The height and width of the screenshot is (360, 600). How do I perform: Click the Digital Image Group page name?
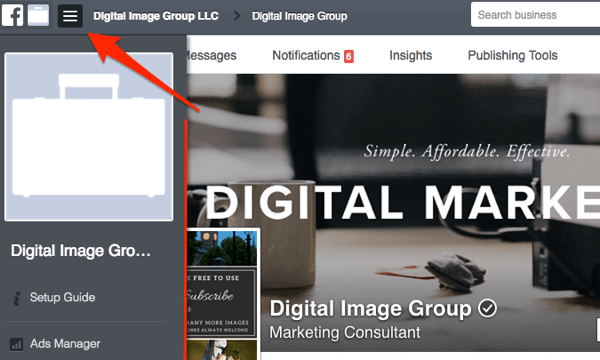click(370, 309)
